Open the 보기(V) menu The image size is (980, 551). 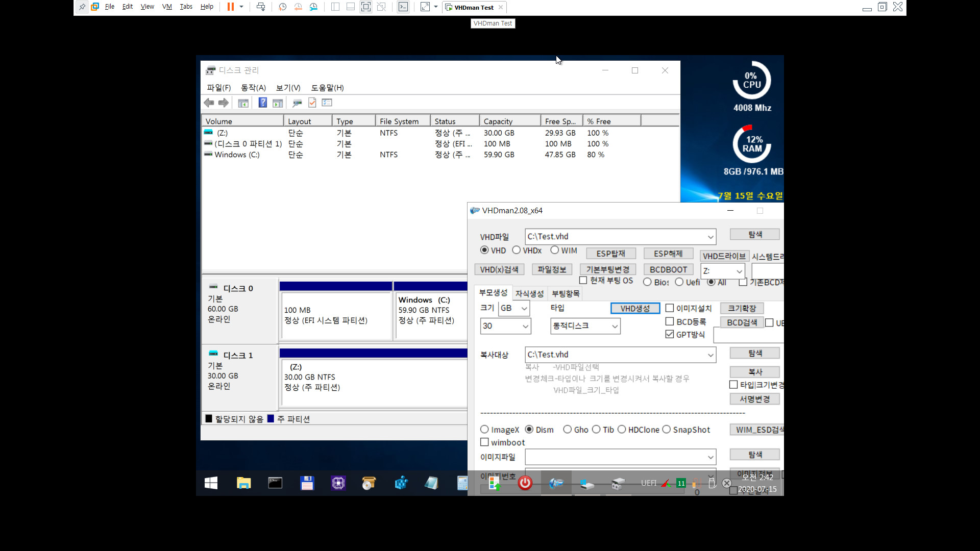pos(288,88)
